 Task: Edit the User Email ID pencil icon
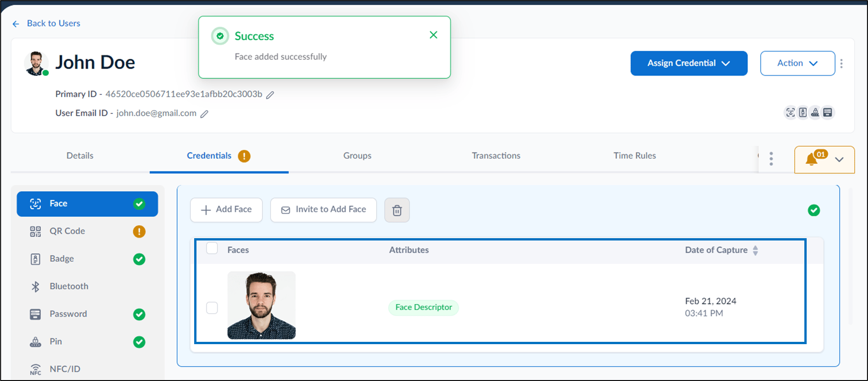click(x=204, y=114)
